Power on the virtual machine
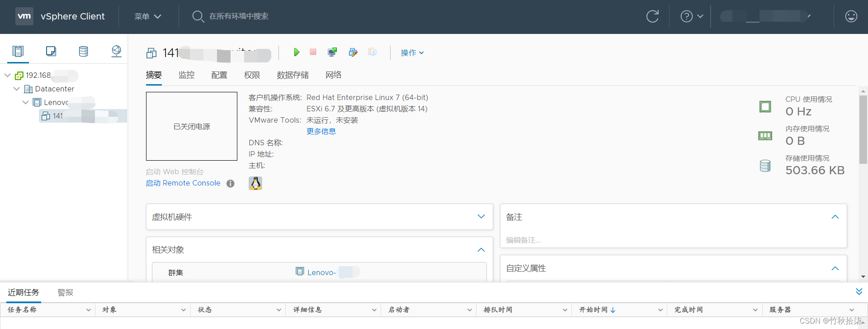Viewport: 868px width, 329px height. coord(297,52)
